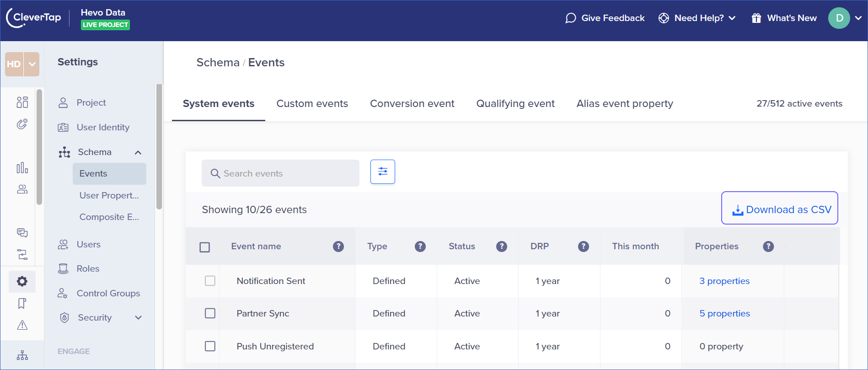Click the Schema tree icon in sidebar
The width and height of the screenshot is (868, 370).
(x=64, y=152)
